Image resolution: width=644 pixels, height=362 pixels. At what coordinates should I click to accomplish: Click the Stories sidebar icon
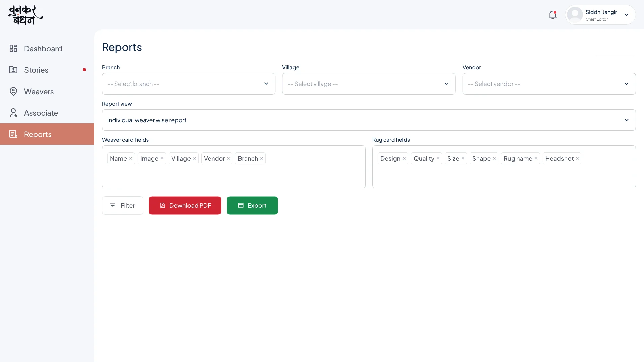pos(13,70)
